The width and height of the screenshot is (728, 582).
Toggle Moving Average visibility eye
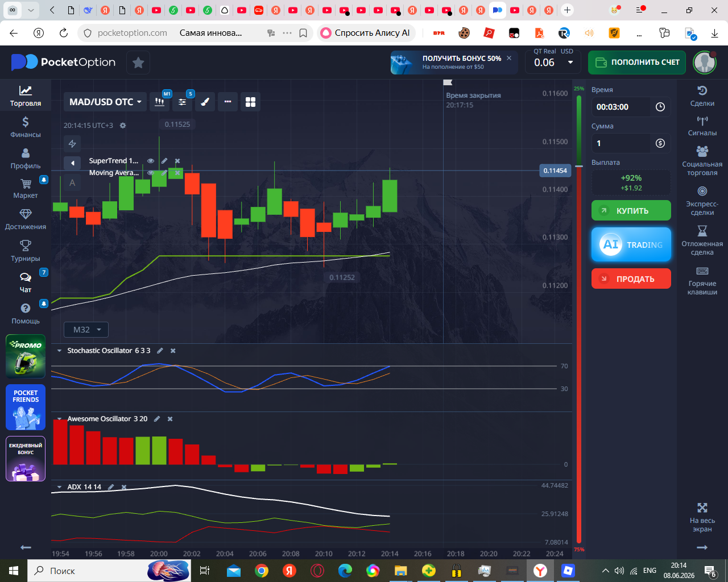coord(151,173)
